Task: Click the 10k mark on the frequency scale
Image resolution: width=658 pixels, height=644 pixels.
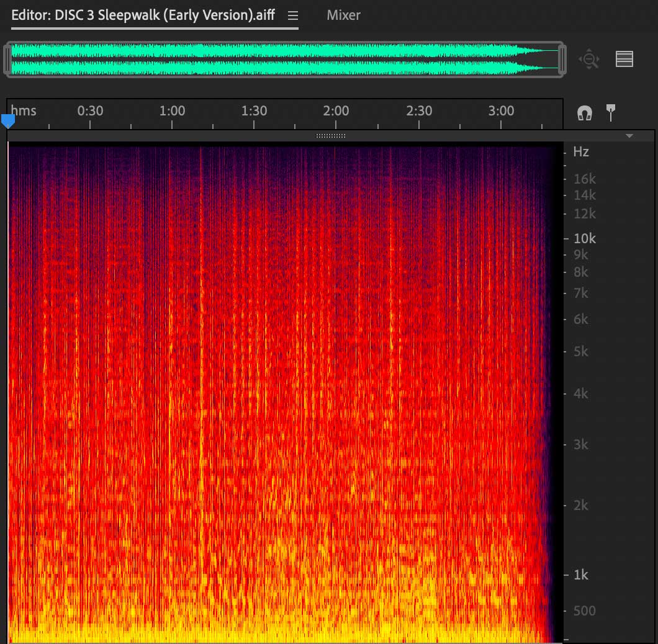Action: [584, 238]
